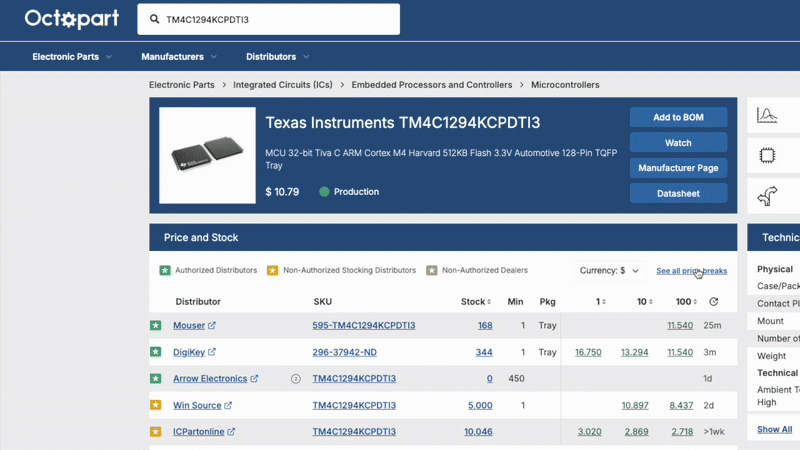
Task: Open the Win Source distributor link
Action: click(197, 405)
